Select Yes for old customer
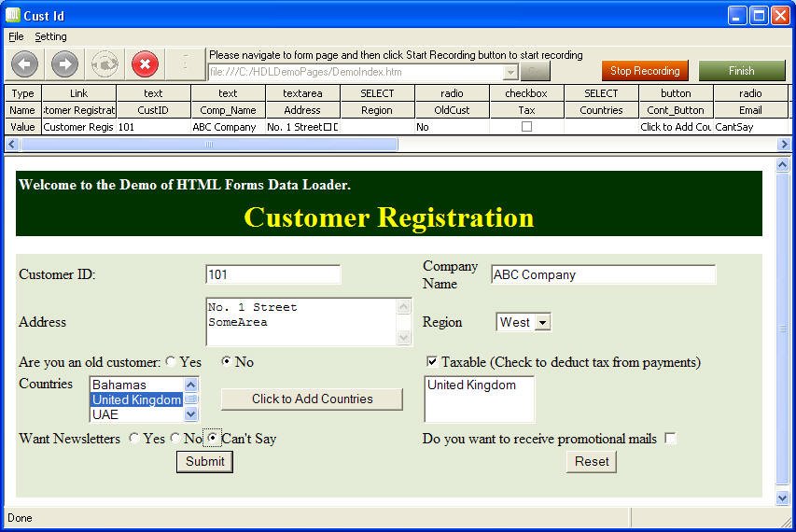 [x=171, y=361]
